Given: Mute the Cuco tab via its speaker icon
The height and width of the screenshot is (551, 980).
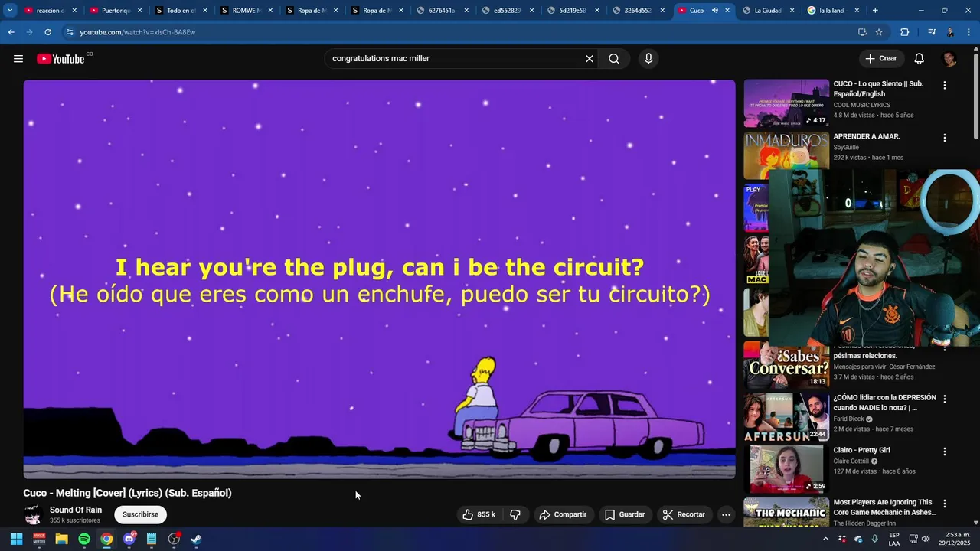Looking at the screenshot, I should point(714,11).
